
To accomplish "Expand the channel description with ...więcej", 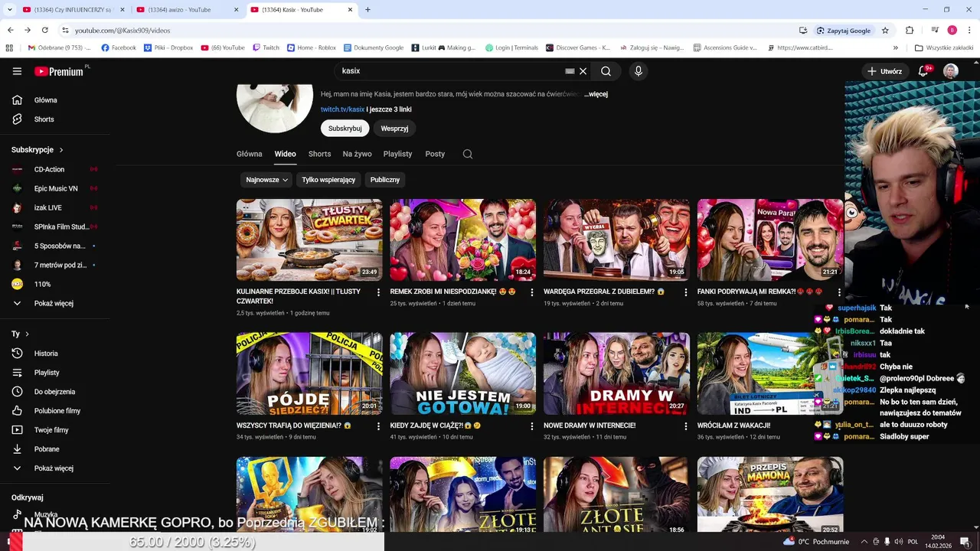I will click(596, 94).
